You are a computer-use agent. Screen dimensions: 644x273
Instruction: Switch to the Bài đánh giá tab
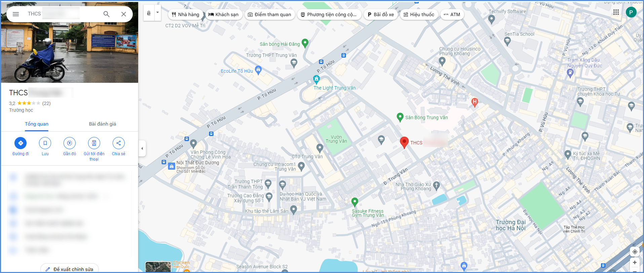(103, 124)
